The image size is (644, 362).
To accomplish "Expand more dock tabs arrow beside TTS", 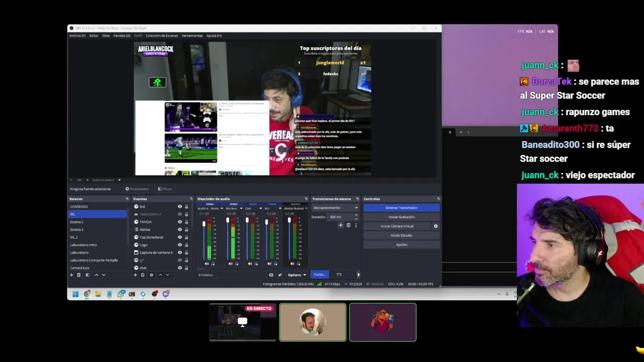I will (358, 275).
